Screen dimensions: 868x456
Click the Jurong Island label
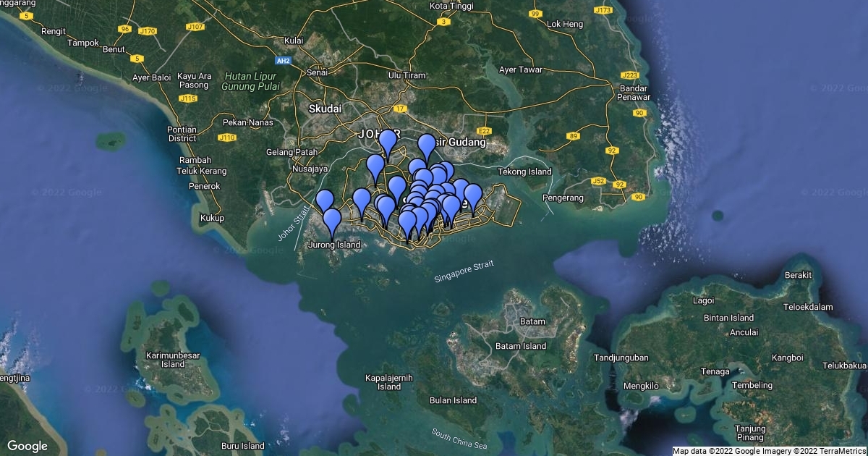[x=335, y=245]
